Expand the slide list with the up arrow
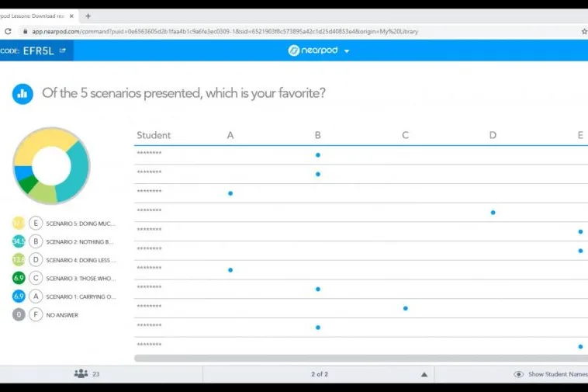 (424, 374)
